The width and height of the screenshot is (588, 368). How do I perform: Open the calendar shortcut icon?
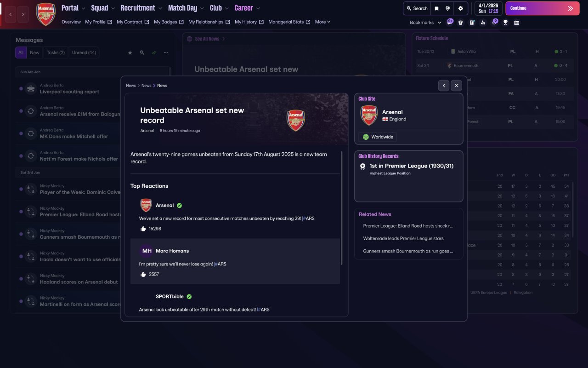[x=517, y=23]
